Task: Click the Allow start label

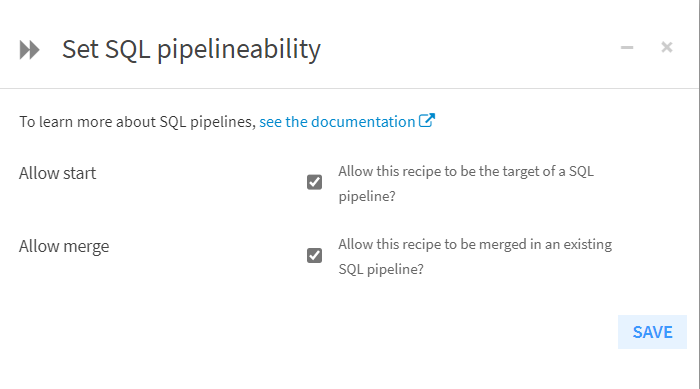Action: pos(57,173)
